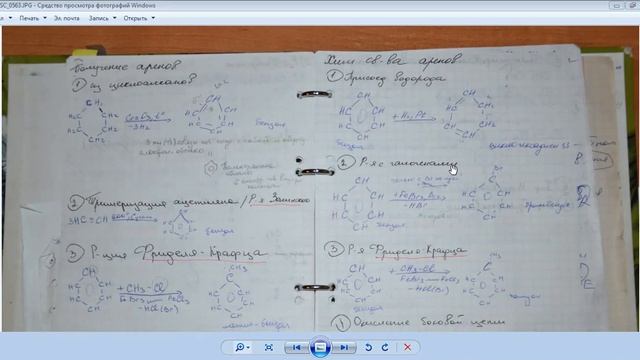The image size is (640, 360).
Task: Open the Печать menu
Action: [x=33, y=18]
